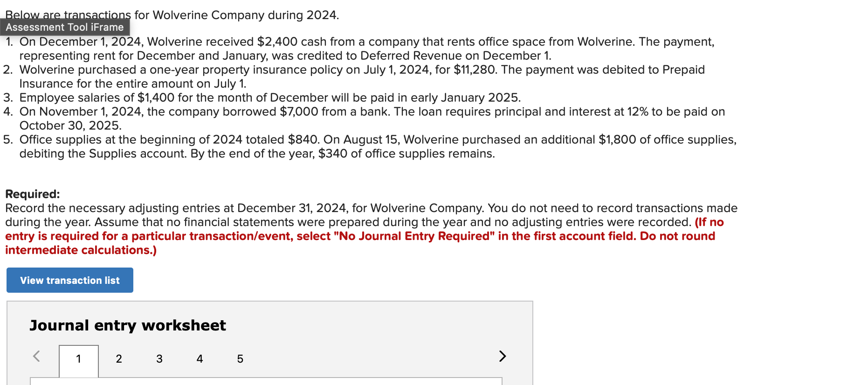Click the currently active tab numbered 1
This screenshot has height=385, width=868.
click(x=78, y=359)
